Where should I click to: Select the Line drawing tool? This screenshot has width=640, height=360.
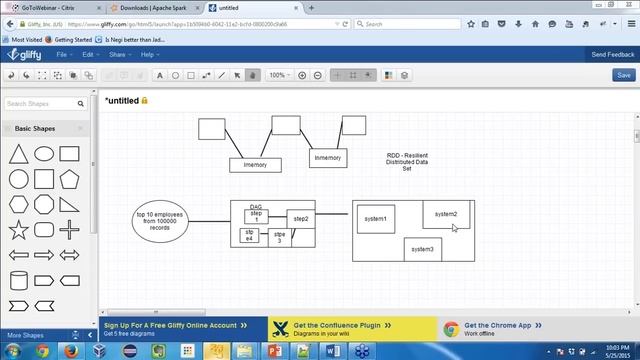pyautogui.click(x=222, y=76)
